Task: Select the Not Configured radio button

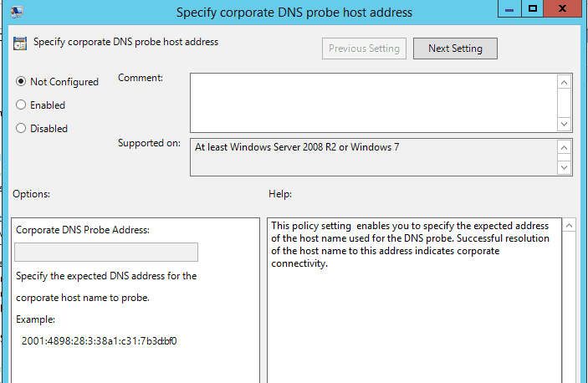Action: [x=21, y=81]
